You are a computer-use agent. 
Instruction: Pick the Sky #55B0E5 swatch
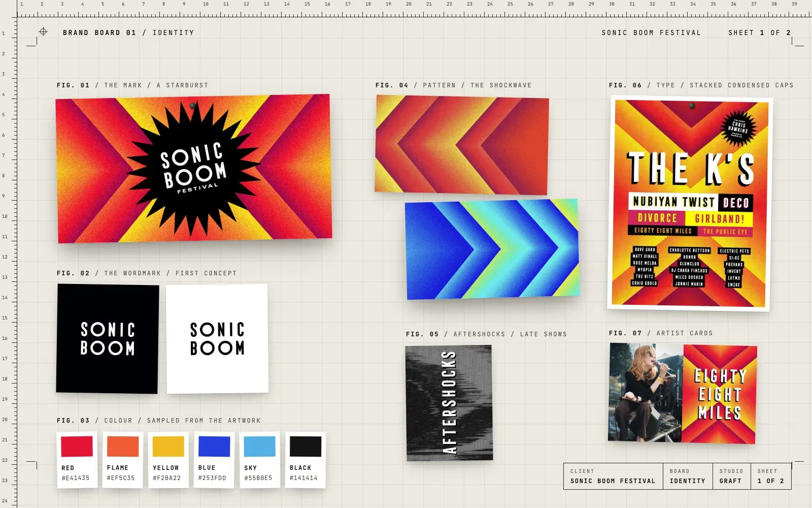(259, 460)
